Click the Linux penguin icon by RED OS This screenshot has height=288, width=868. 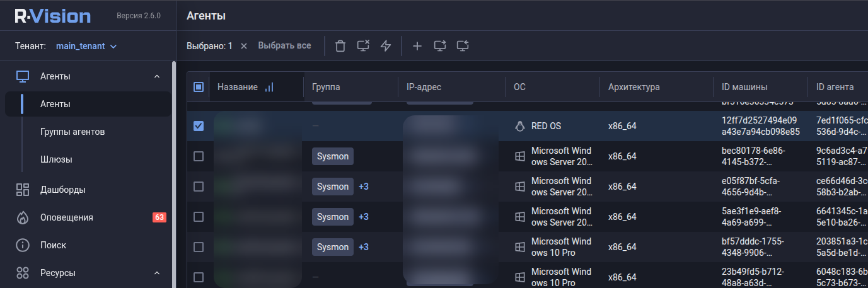click(519, 126)
